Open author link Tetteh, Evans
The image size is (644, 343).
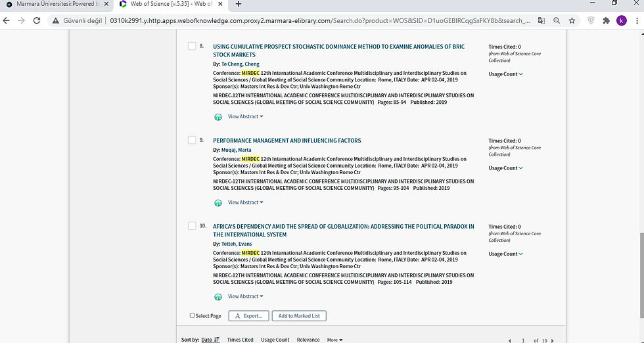click(237, 244)
